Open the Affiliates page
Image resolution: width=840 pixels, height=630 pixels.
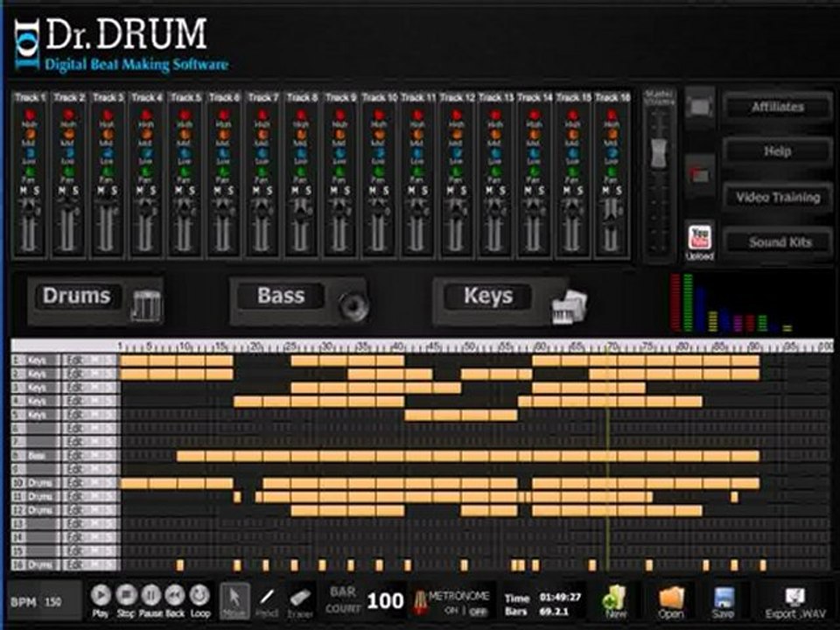pos(777,107)
